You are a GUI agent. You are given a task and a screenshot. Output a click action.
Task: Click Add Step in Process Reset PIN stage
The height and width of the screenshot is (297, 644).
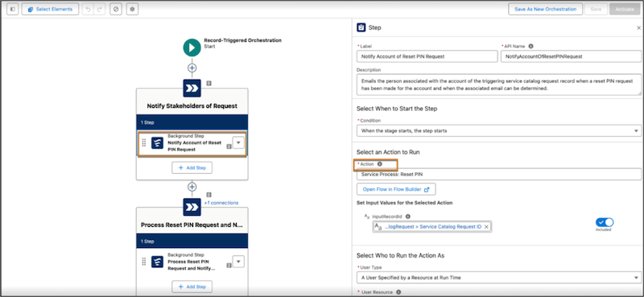point(192,287)
